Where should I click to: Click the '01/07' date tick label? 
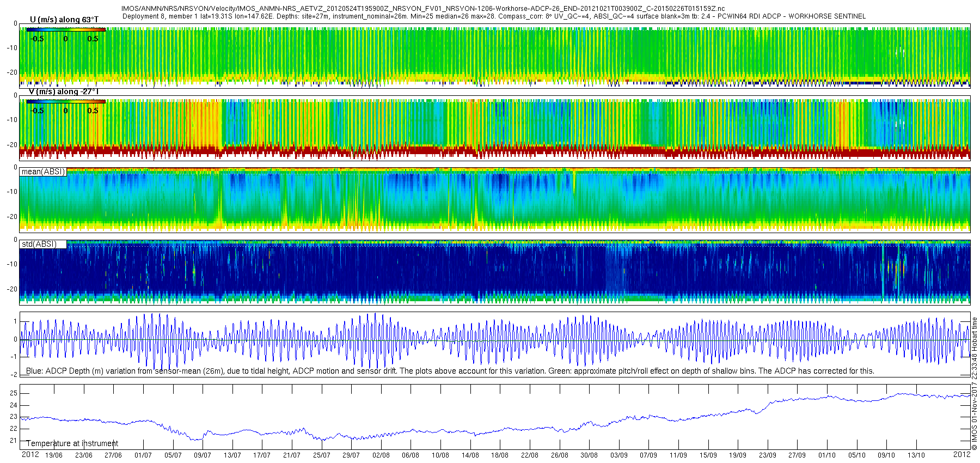143,455
